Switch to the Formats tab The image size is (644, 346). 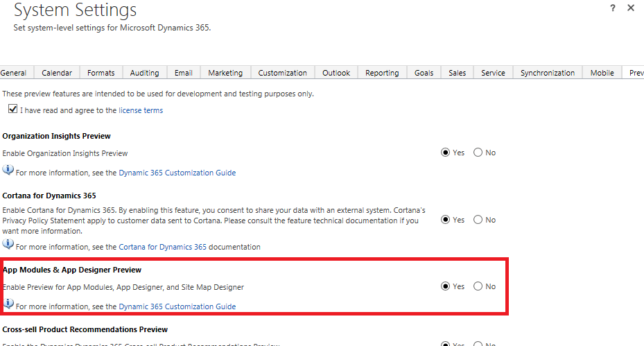click(x=101, y=73)
